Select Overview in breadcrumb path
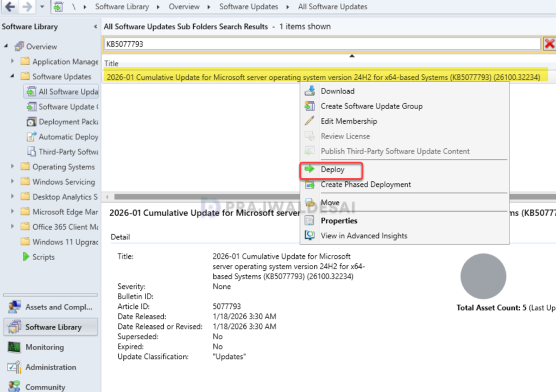The image size is (556, 392). point(184,7)
